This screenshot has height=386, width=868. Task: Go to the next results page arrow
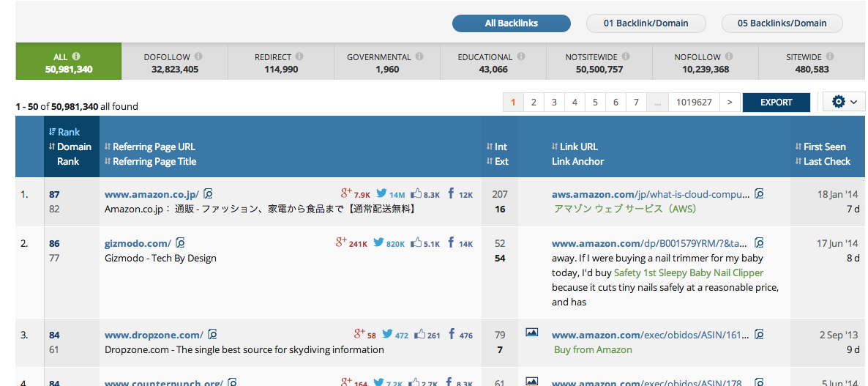tap(730, 102)
